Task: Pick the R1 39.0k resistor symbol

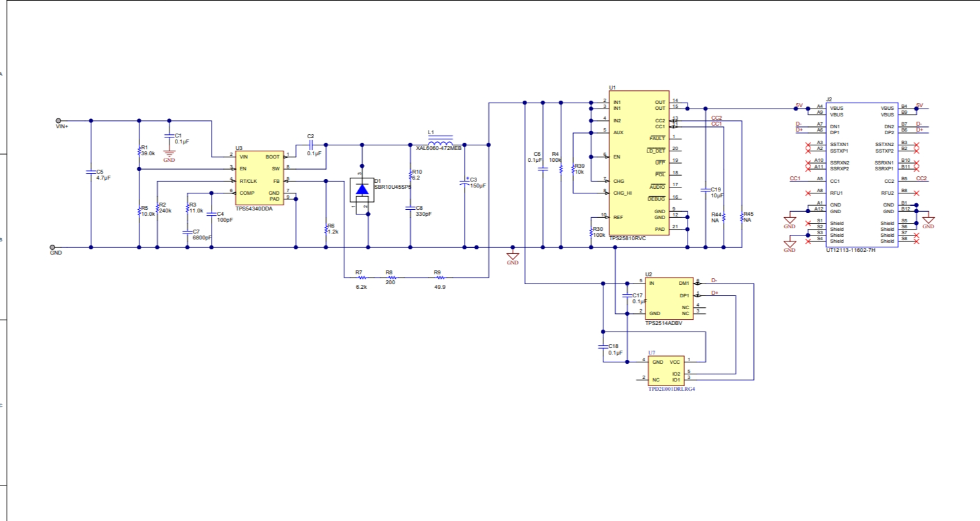Action: coord(139,151)
